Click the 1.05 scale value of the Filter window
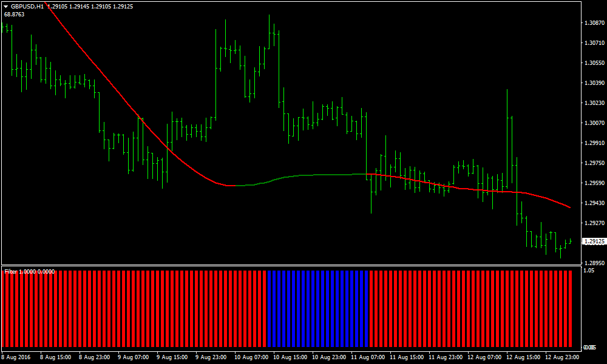The height and width of the screenshot is (364, 607). coord(588,271)
